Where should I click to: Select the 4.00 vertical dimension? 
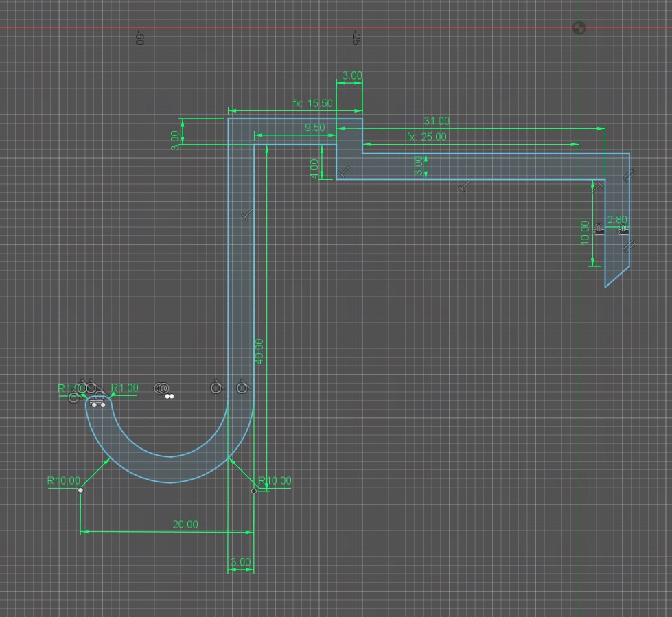314,168
